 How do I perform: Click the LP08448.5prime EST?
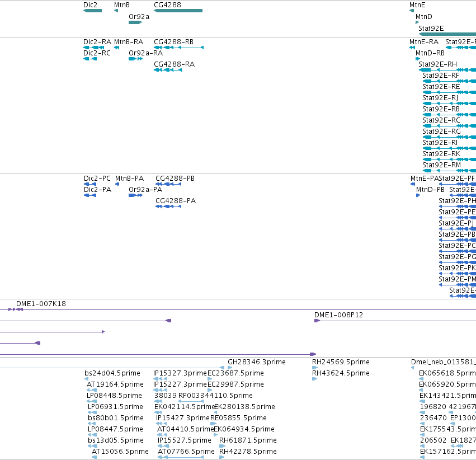[x=92, y=401]
